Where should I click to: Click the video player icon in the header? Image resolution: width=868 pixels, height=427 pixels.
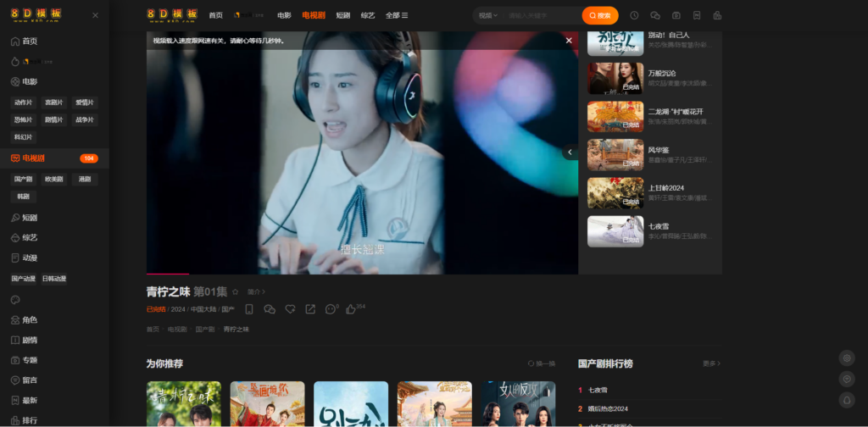pos(676,15)
